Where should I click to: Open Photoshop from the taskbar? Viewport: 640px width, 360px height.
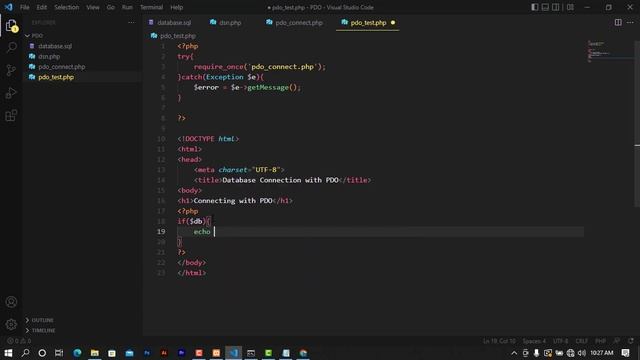[x=147, y=353]
